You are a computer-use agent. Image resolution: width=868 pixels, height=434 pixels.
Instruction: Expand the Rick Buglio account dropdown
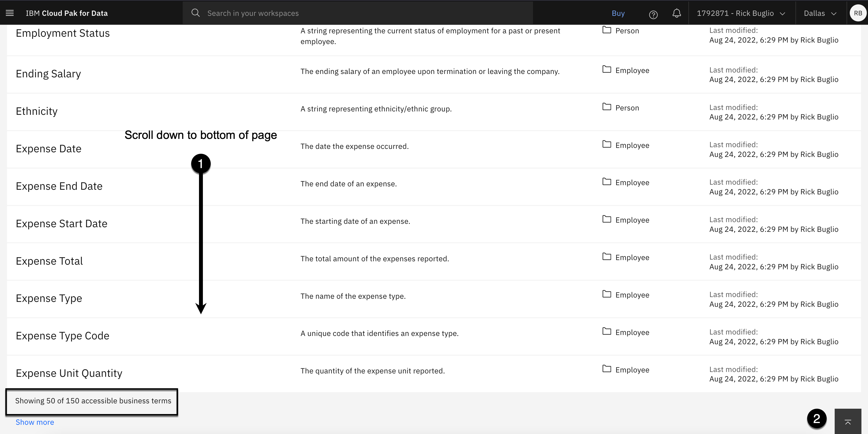tap(741, 13)
